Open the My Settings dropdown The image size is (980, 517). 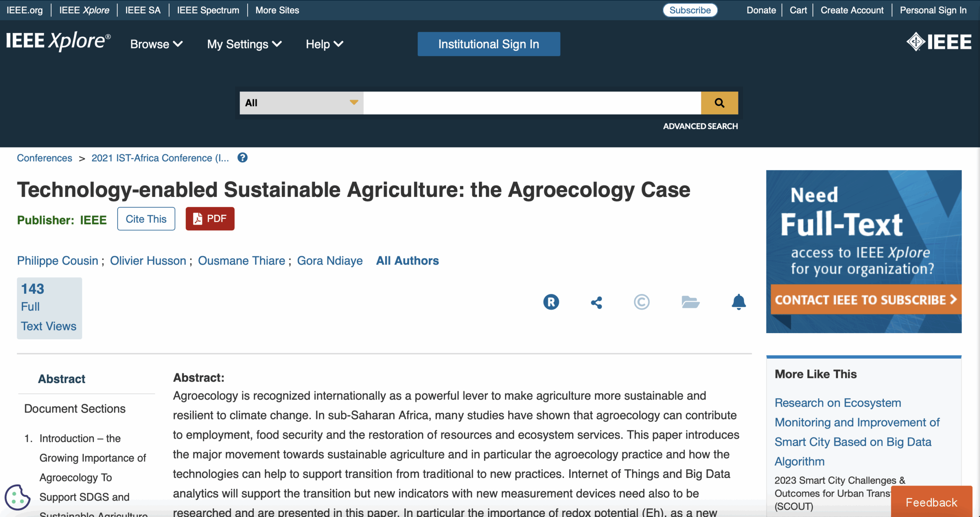tap(244, 44)
